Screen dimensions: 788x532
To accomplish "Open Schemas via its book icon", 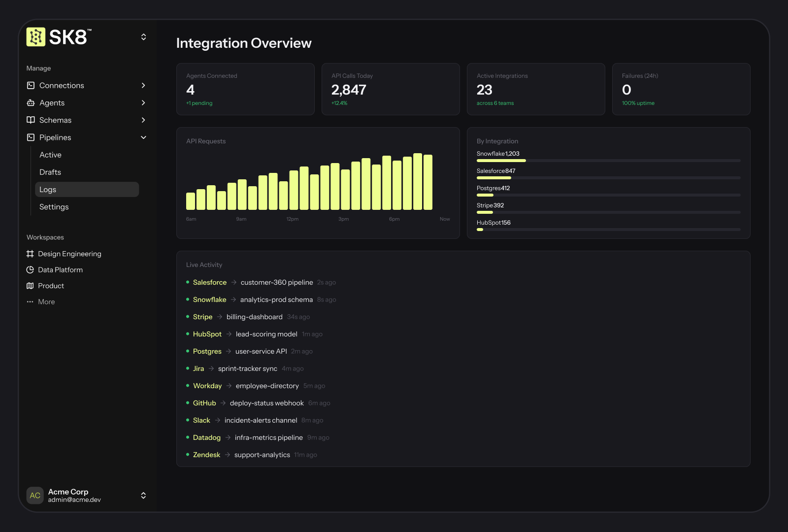I will coord(30,120).
